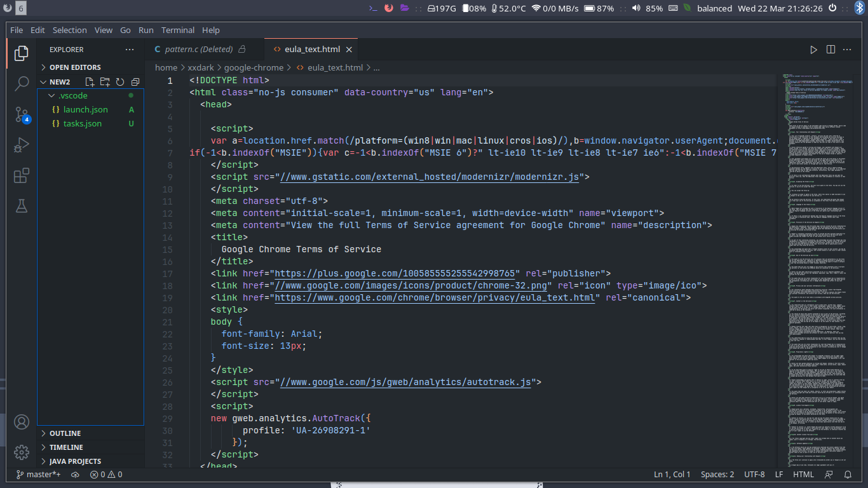
Task: Open the Go menu
Action: tap(125, 30)
